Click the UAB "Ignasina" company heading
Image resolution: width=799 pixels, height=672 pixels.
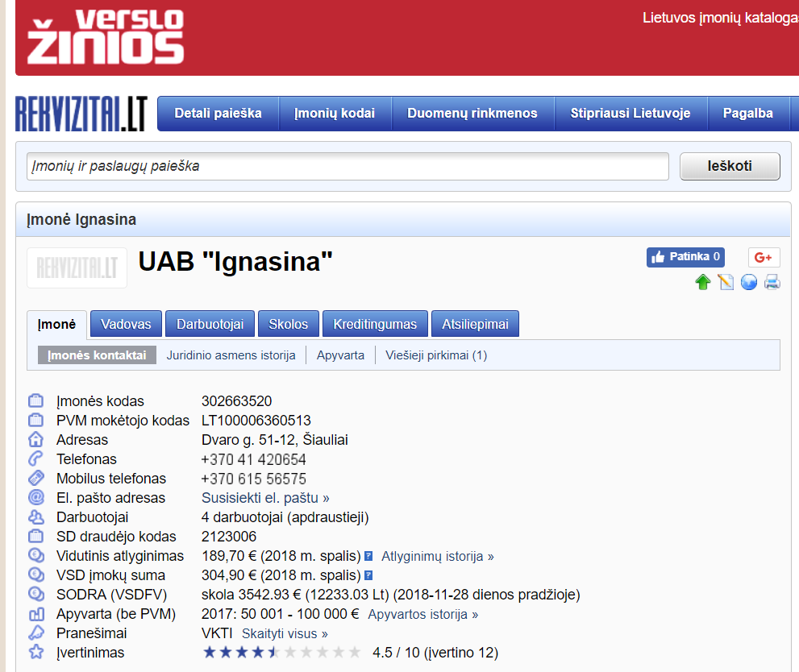tap(235, 262)
